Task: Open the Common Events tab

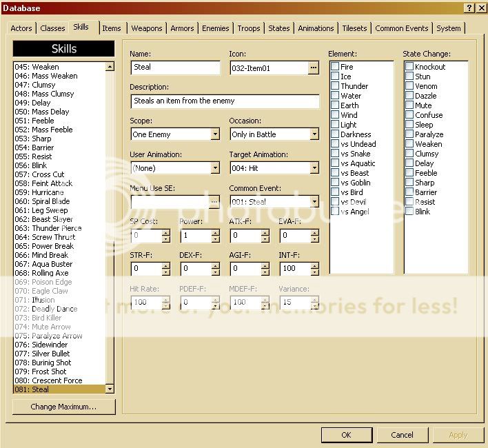Action: (402, 28)
